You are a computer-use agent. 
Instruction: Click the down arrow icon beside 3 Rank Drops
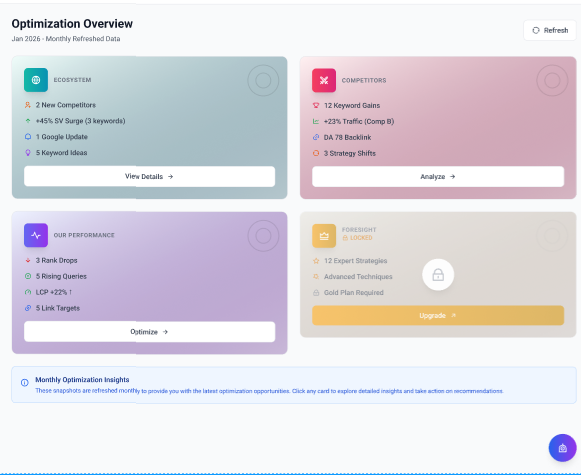click(x=28, y=260)
